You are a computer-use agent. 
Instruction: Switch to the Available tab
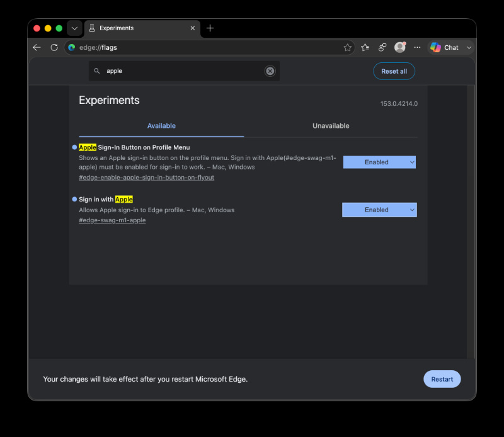pyautogui.click(x=161, y=126)
